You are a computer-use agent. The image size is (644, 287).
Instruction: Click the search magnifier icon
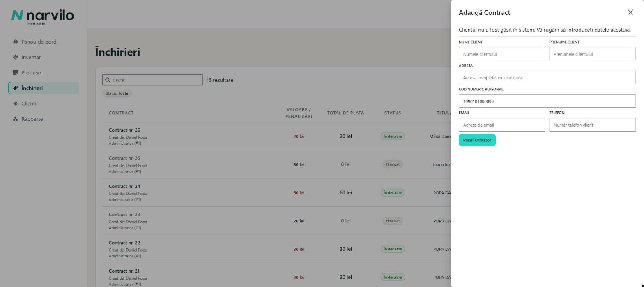pyautogui.click(x=108, y=80)
